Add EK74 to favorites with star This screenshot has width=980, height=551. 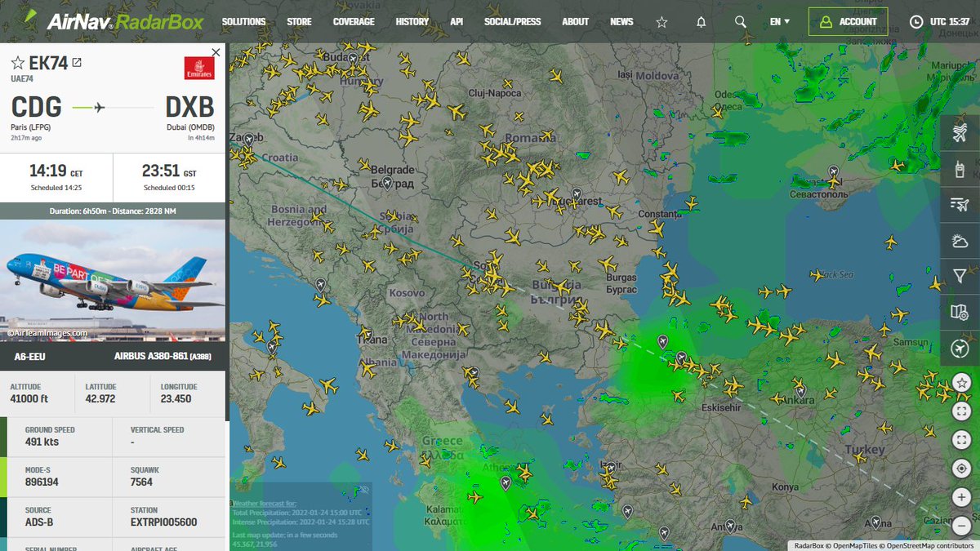click(x=17, y=63)
